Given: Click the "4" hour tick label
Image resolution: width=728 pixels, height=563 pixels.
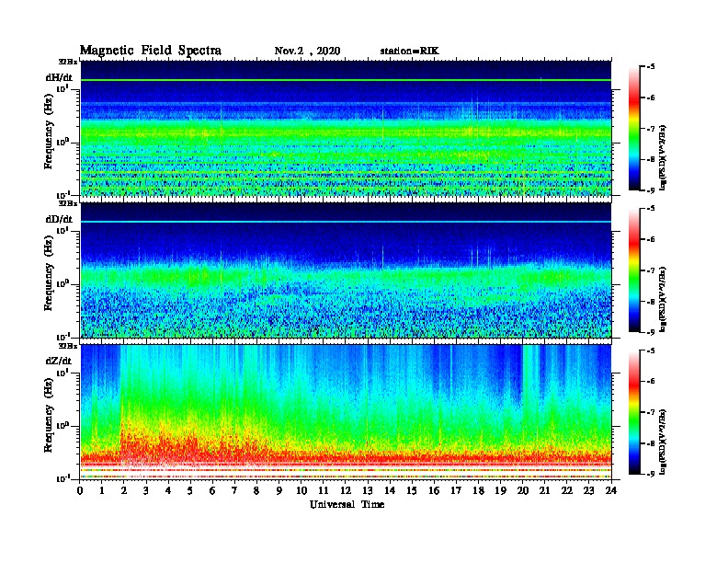Looking at the screenshot, I should coord(168,490).
